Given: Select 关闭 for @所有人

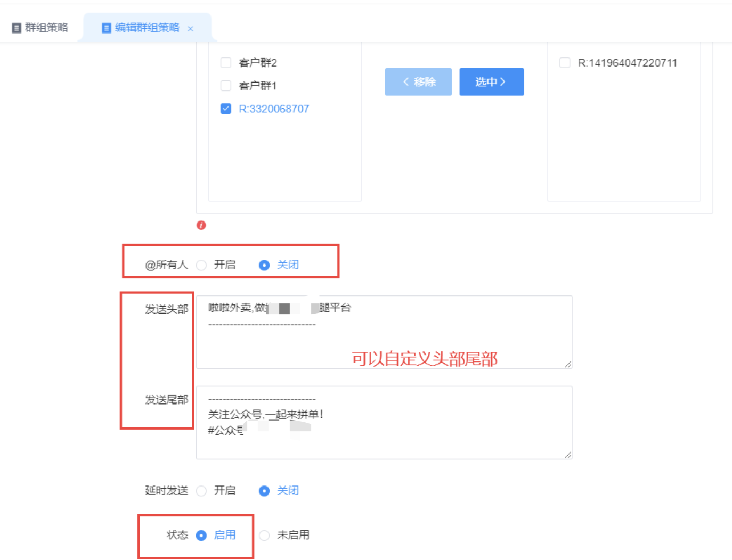Looking at the screenshot, I should (x=264, y=265).
